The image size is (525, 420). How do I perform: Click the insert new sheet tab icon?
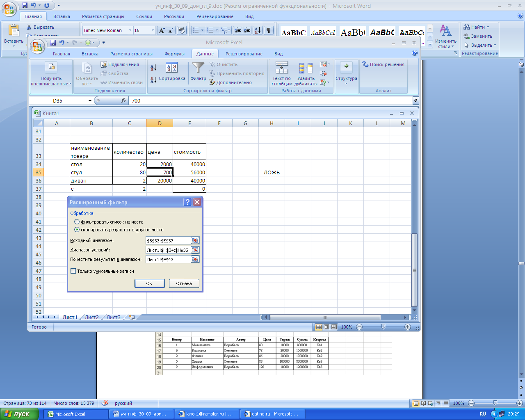pos(132,317)
